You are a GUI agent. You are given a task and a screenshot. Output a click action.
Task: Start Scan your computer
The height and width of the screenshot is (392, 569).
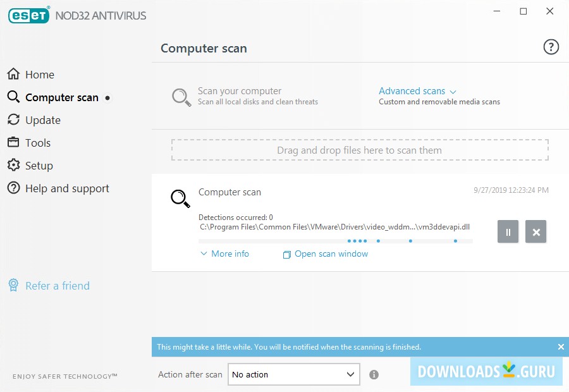point(240,91)
